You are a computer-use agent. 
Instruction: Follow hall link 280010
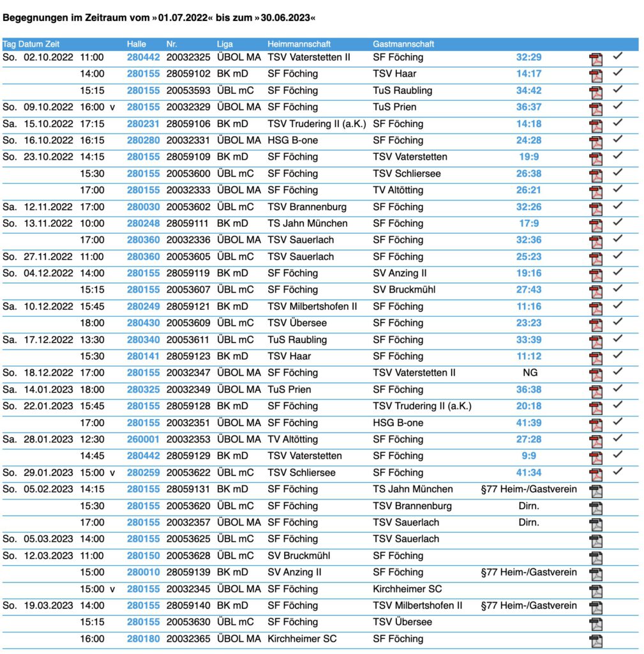(143, 572)
